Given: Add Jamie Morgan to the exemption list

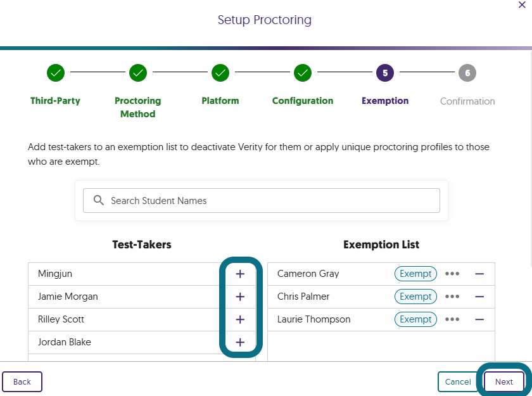Looking at the screenshot, I should (240, 297).
